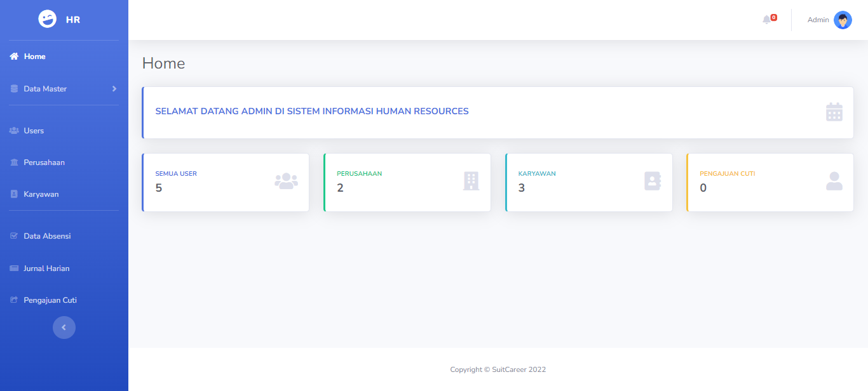This screenshot has width=868, height=391.
Task: Open the Admin user dropdown
Action: pos(818,20)
